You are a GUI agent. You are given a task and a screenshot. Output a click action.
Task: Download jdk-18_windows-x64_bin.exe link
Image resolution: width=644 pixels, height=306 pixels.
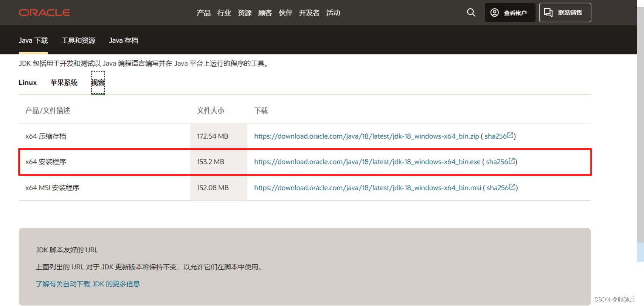[367, 162]
